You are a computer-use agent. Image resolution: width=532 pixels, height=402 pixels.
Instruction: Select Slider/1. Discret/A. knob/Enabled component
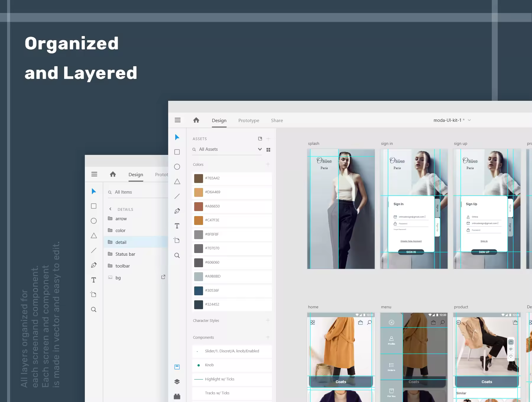click(232, 351)
